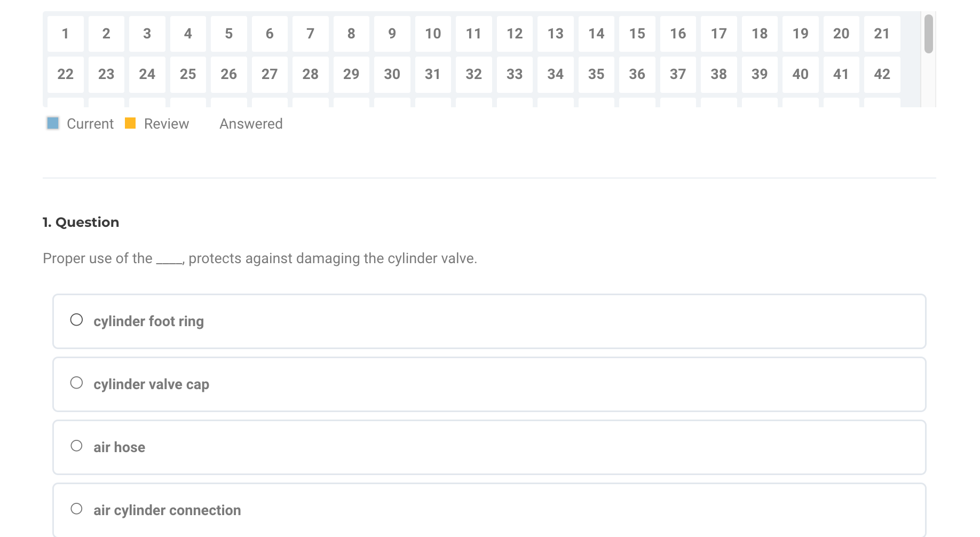The image size is (980, 537).
Task: Select question 27 tile
Action: coord(270,74)
